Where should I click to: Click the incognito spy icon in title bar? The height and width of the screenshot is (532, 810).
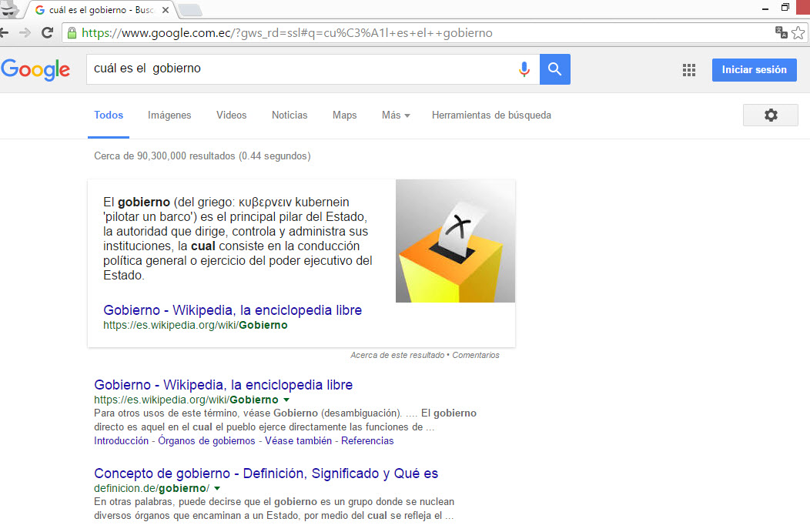pyautogui.click(x=8, y=9)
